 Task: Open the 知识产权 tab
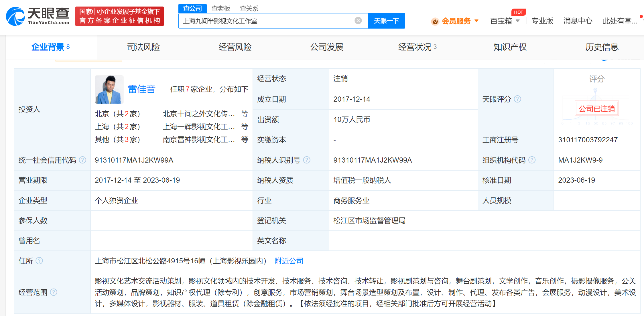coord(510,47)
